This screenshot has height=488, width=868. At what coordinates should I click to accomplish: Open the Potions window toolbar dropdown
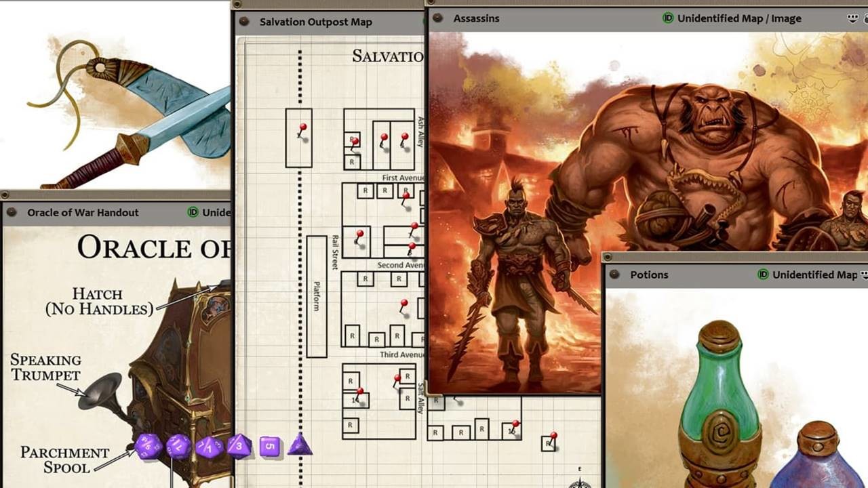click(863, 274)
